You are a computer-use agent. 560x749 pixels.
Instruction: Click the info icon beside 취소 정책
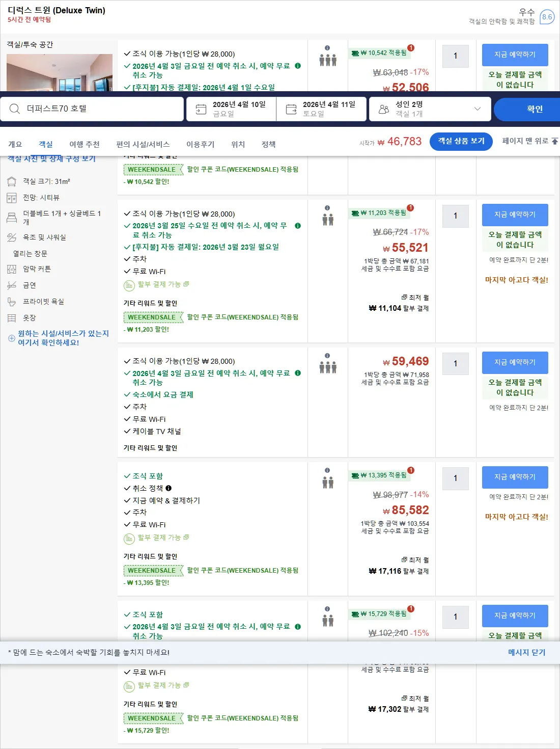tap(169, 488)
